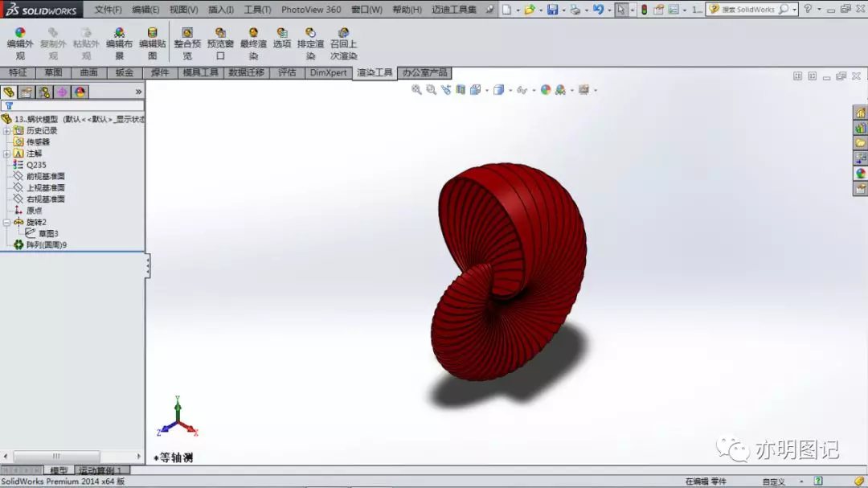Click Undo arrow icon in top toolbar
The image size is (868, 488).
click(598, 10)
